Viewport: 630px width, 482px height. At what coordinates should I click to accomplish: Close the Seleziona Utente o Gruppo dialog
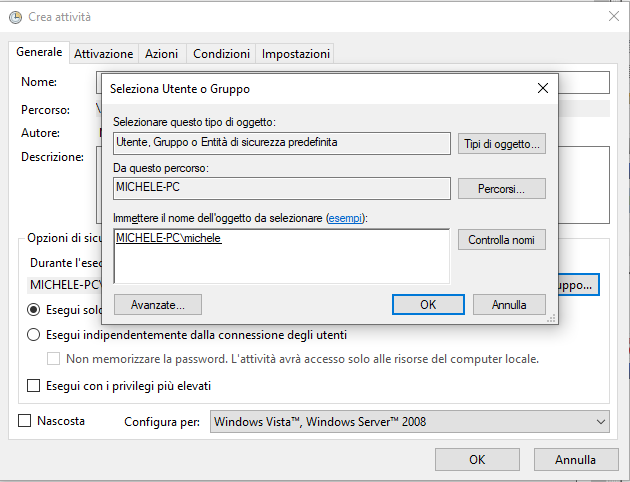coord(543,88)
